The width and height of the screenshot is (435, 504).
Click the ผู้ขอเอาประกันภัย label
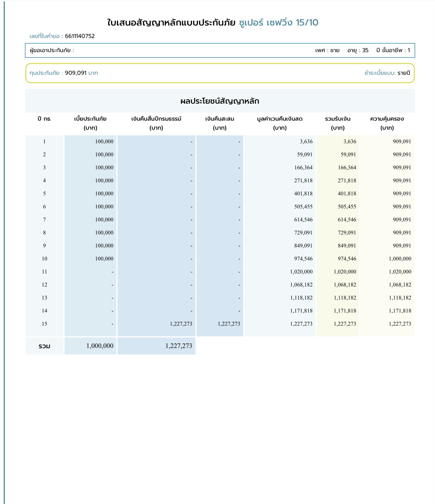point(52,50)
